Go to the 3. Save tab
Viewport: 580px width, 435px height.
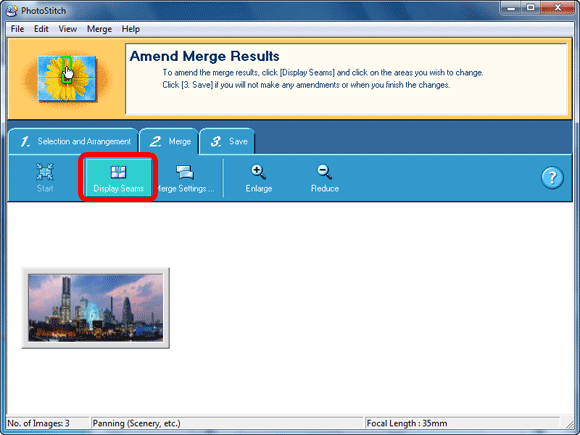tap(227, 141)
